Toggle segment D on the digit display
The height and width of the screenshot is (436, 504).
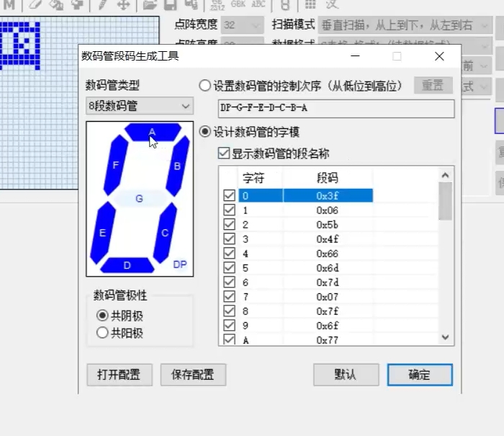(127, 265)
